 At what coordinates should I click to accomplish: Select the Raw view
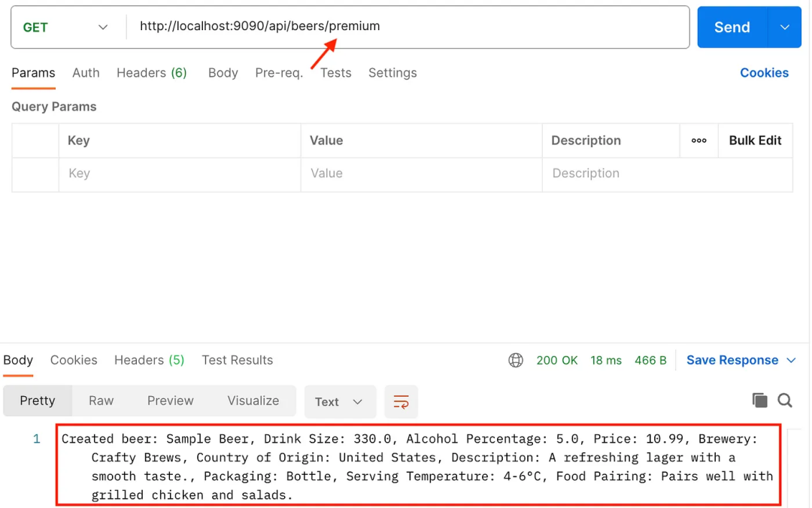pyautogui.click(x=101, y=401)
